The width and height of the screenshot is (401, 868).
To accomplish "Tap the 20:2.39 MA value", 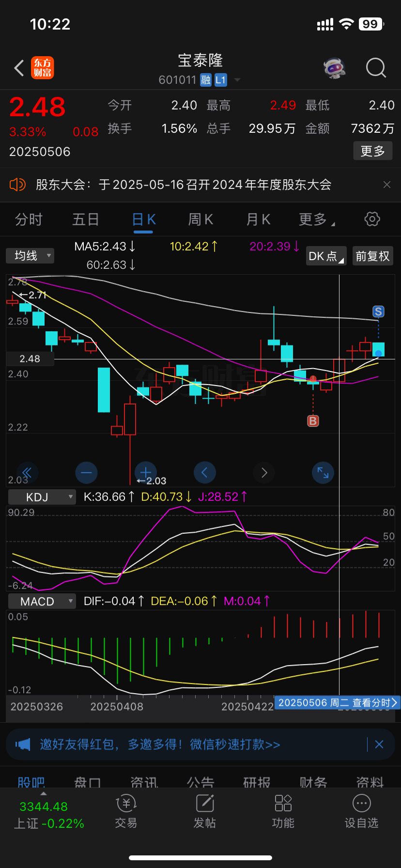I will [x=275, y=247].
